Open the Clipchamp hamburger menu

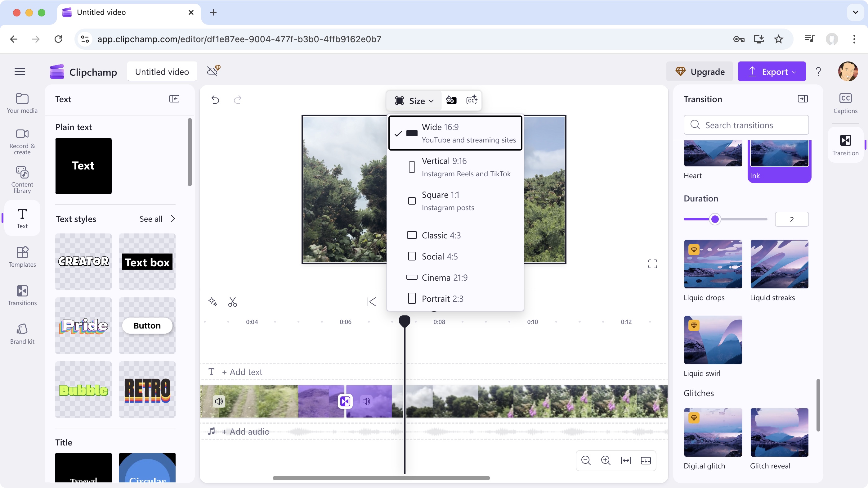[20, 71]
